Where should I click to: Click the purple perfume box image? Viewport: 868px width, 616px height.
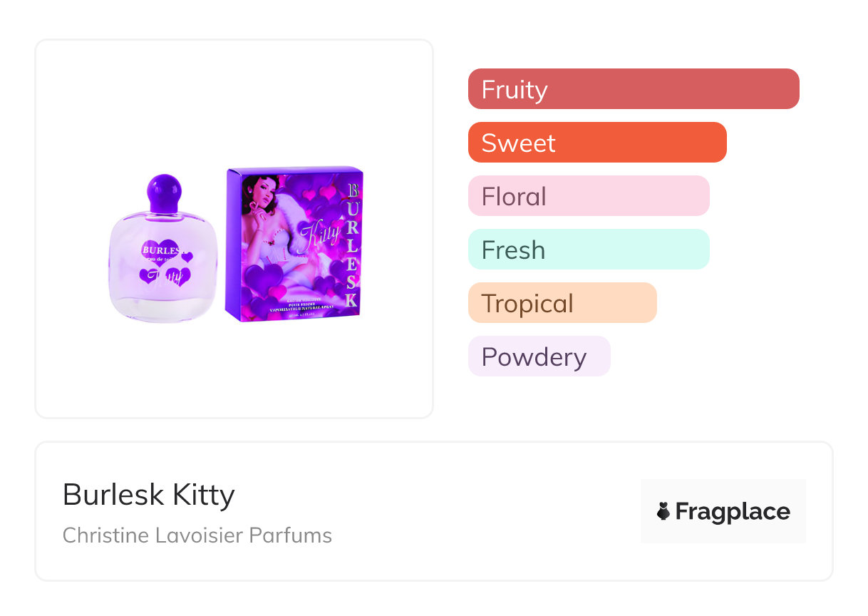pos(294,244)
